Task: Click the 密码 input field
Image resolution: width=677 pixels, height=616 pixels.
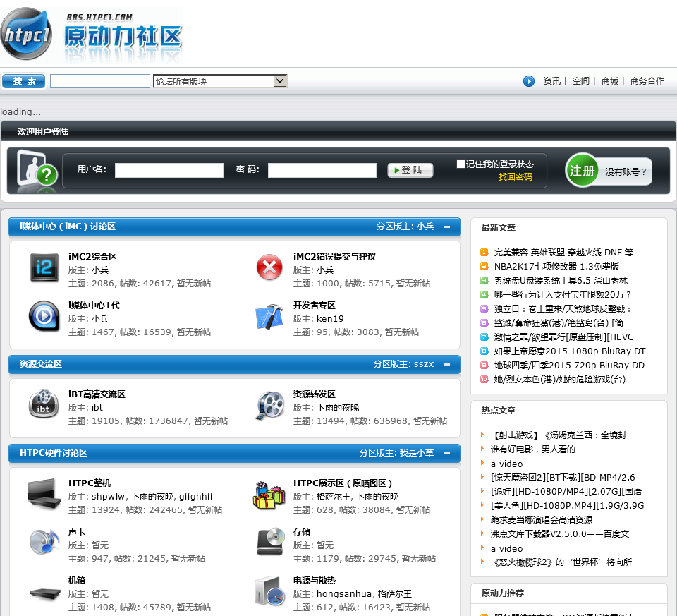Action: point(322,170)
